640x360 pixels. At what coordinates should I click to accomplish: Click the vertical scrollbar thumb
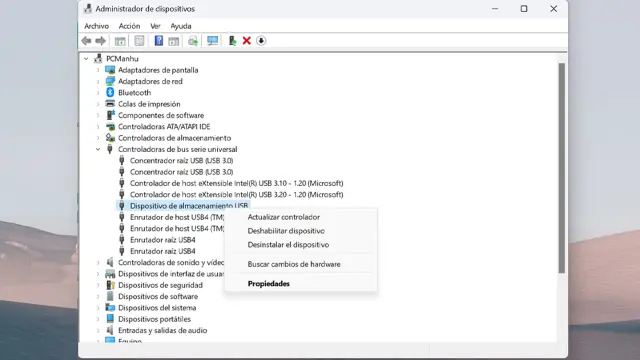tap(562, 168)
